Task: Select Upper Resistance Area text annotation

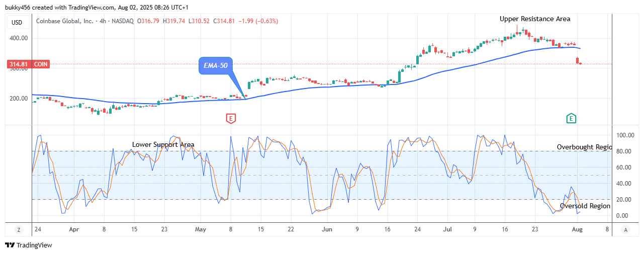Action: (x=535, y=19)
